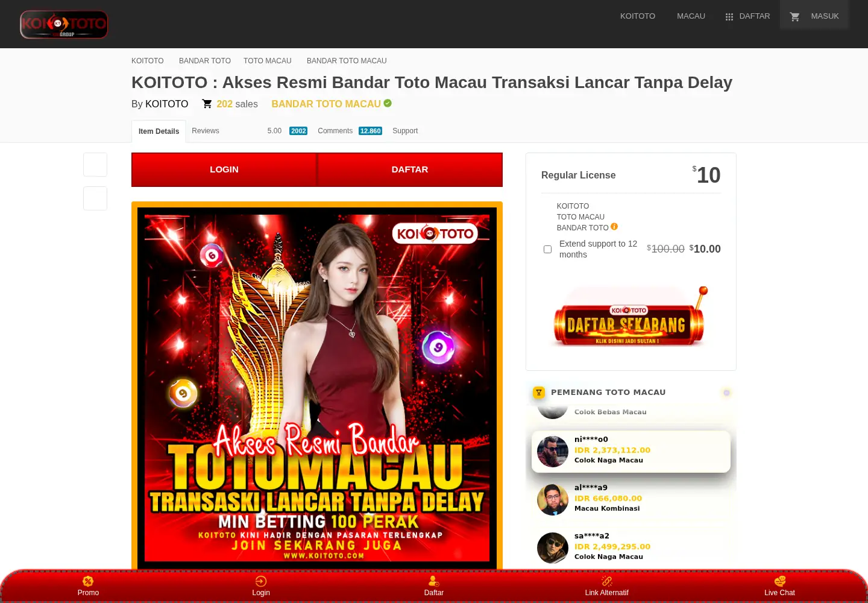Viewport: 868px width, 603px height.
Task: Click the 12.860 comments count badge
Action: point(371,131)
